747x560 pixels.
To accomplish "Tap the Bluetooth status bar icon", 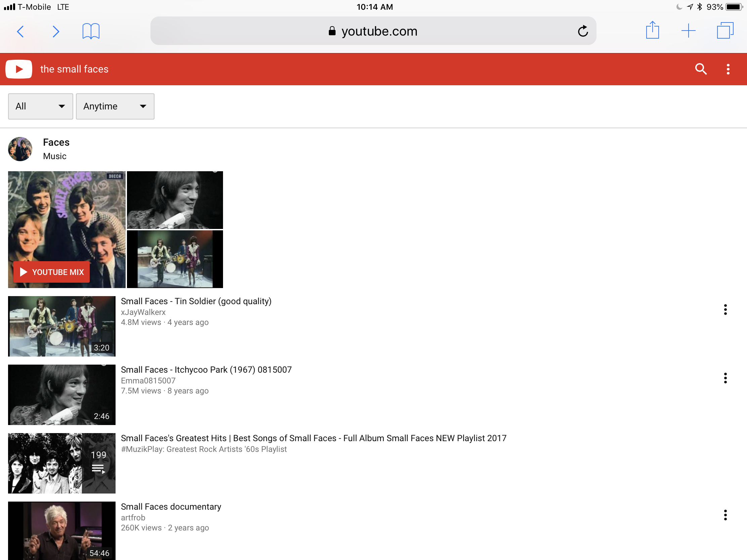I will click(699, 7).
